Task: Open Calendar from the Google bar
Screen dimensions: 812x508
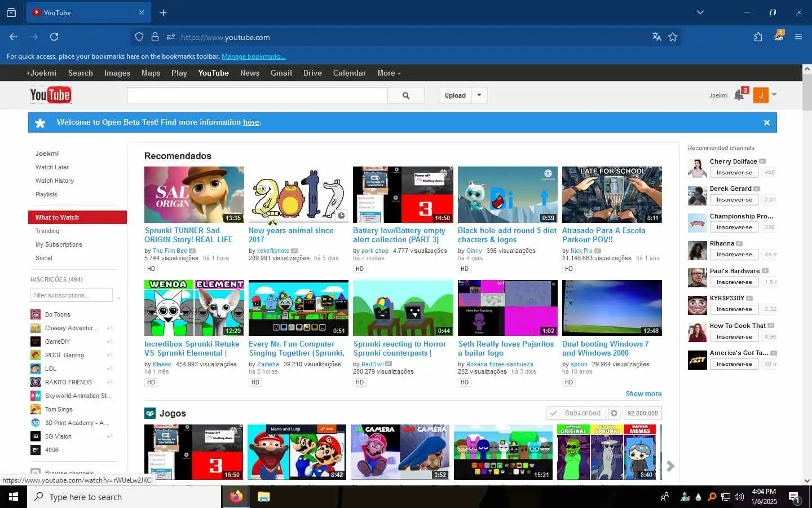Action: (x=349, y=73)
